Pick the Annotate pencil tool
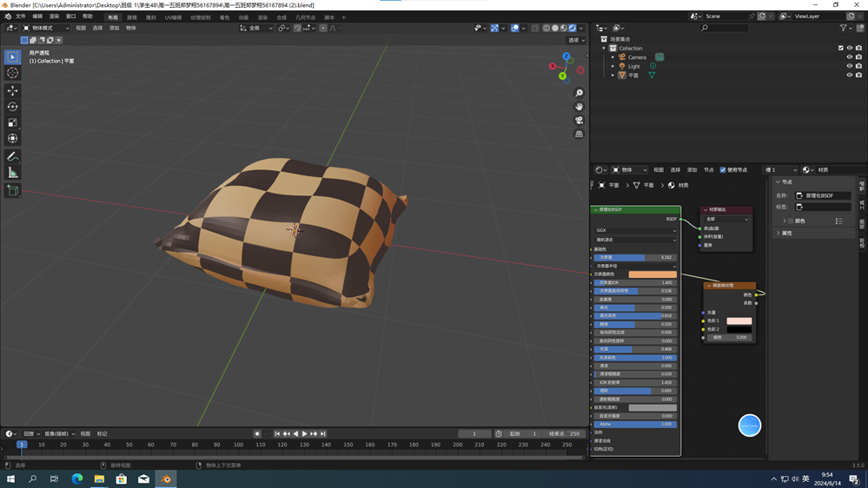Screen dimensions: 868x488 pyautogui.click(x=13, y=157)
